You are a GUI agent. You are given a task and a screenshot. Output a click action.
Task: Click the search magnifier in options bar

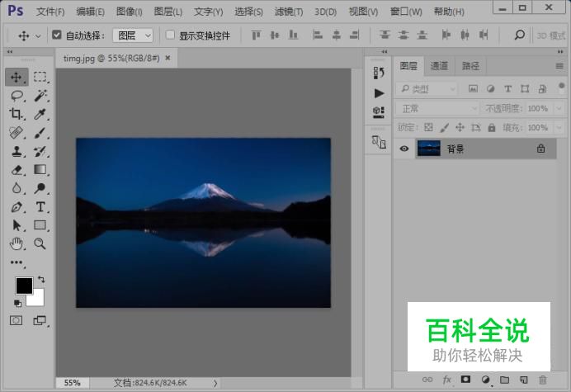[x=520, y=35]
